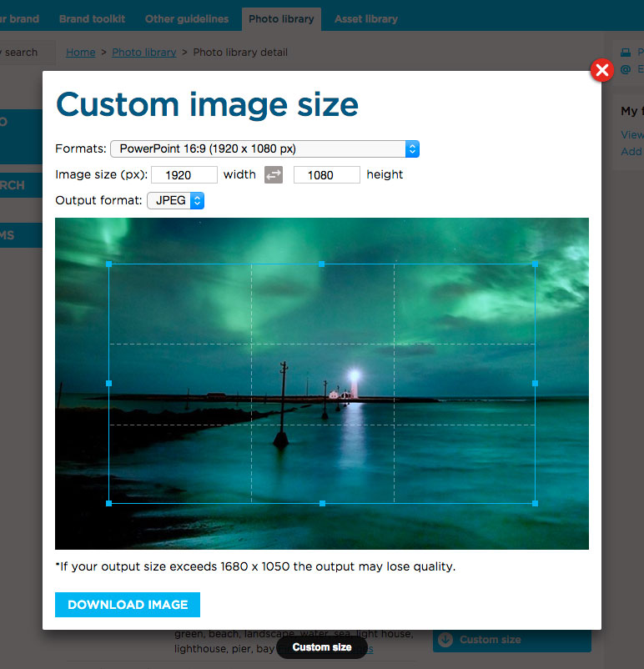Open the Other guidelines tab

coord(187,18)
